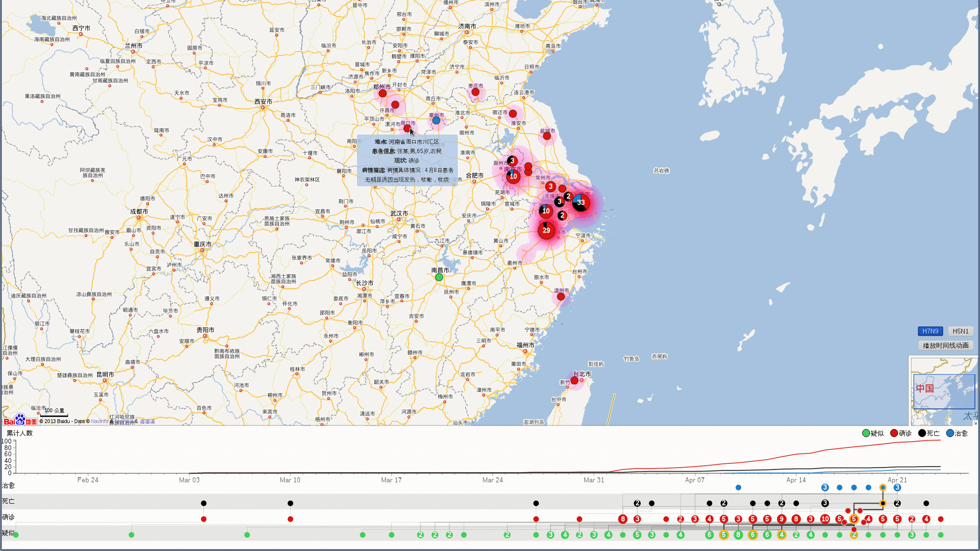
Task: Click the black 3 marker in 死亡 row
Action: click(825, 503)
